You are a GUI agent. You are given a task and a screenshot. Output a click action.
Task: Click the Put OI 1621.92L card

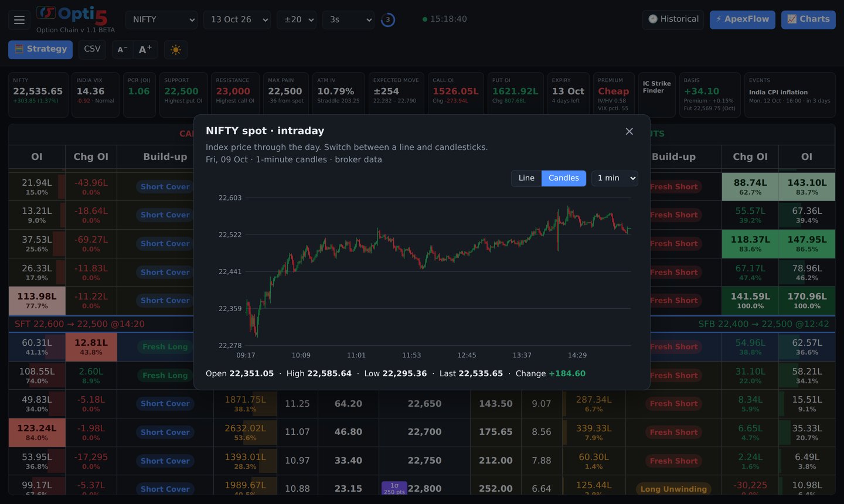point(515,95)
